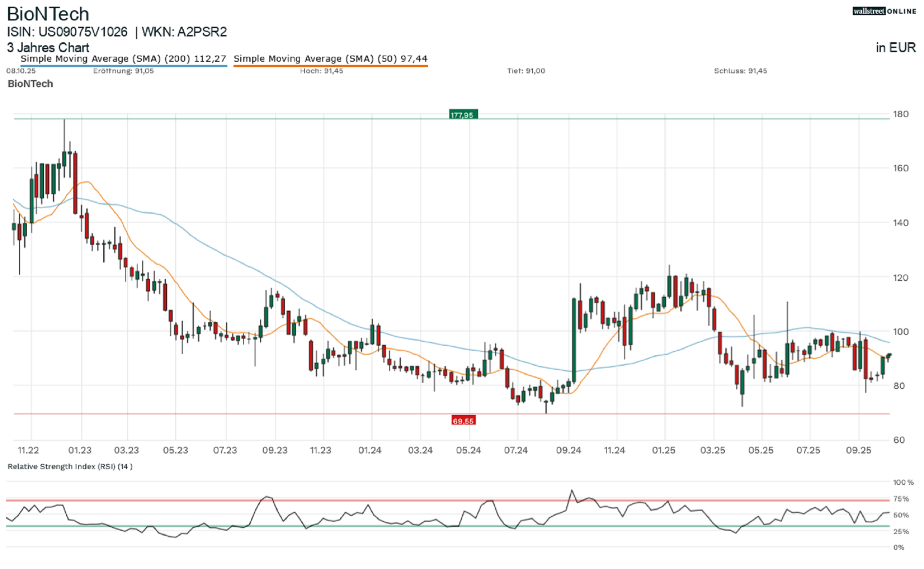Click the 180 price axis label
This screenshot has height=569, width=924.
click(900, 114)
